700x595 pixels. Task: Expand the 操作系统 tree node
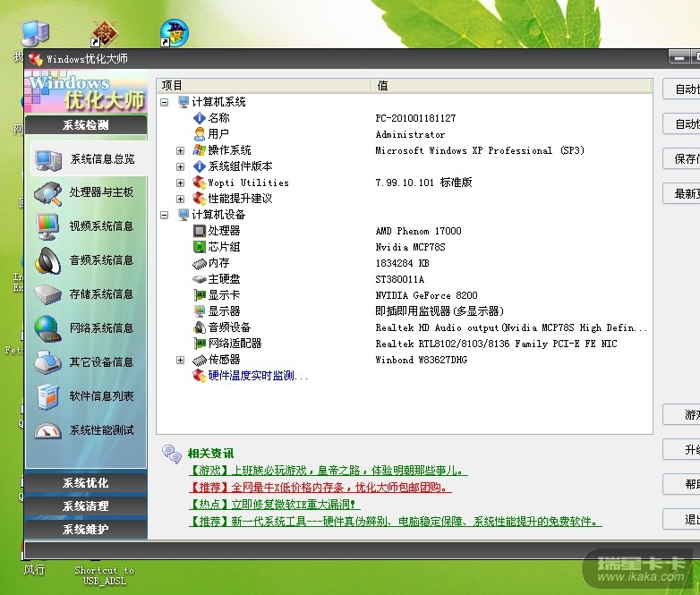pyautogui.click(x=180, y=150)
